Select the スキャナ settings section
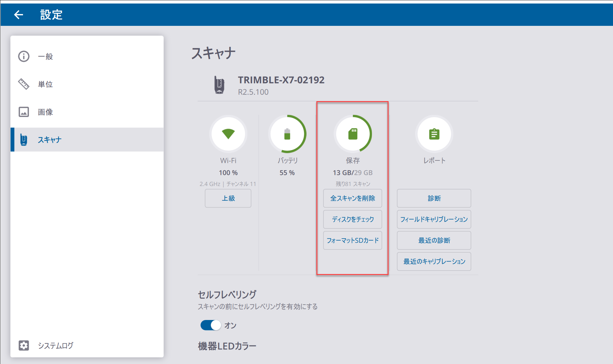The width and height of the screenshot is (613, 364). [87, 140]
